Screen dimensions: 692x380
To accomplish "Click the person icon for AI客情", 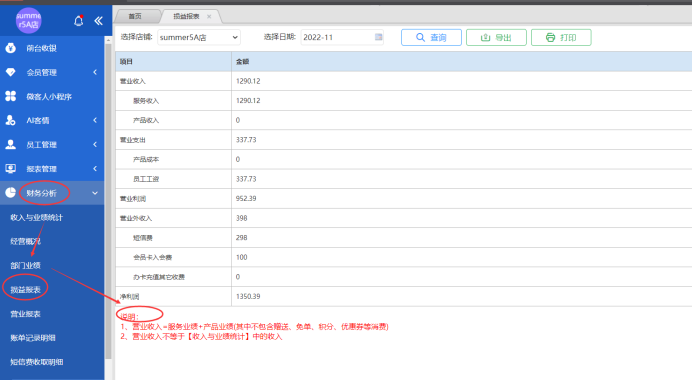I will tap(11, 120).
